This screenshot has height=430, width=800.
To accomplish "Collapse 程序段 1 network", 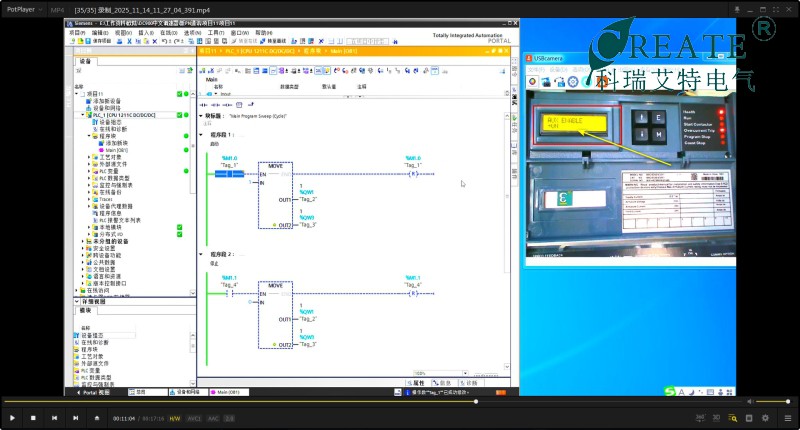I will pos(201,135).
